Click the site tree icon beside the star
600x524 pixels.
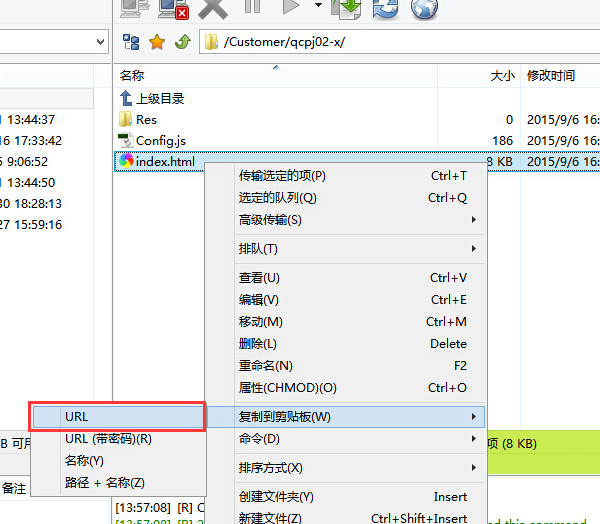tap(131, 42)
